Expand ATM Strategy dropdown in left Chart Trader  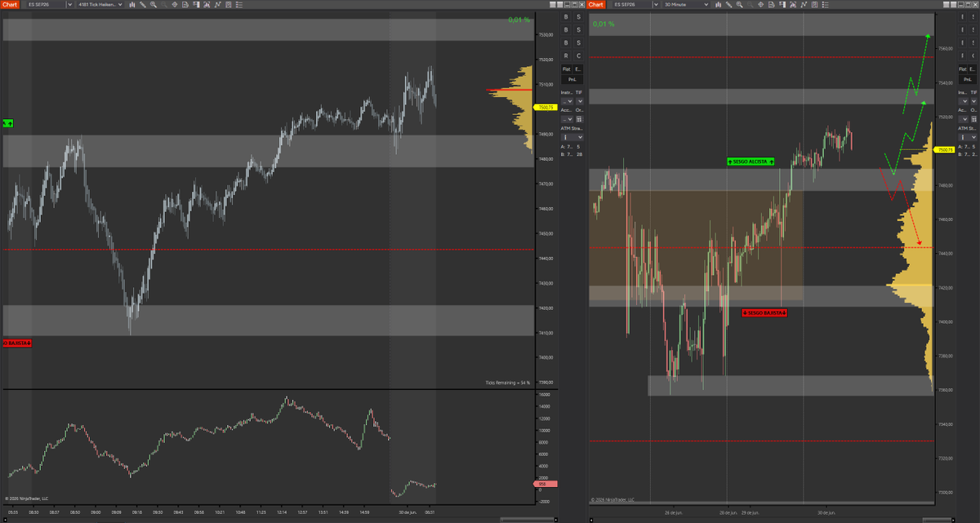(x=572, y=137)
